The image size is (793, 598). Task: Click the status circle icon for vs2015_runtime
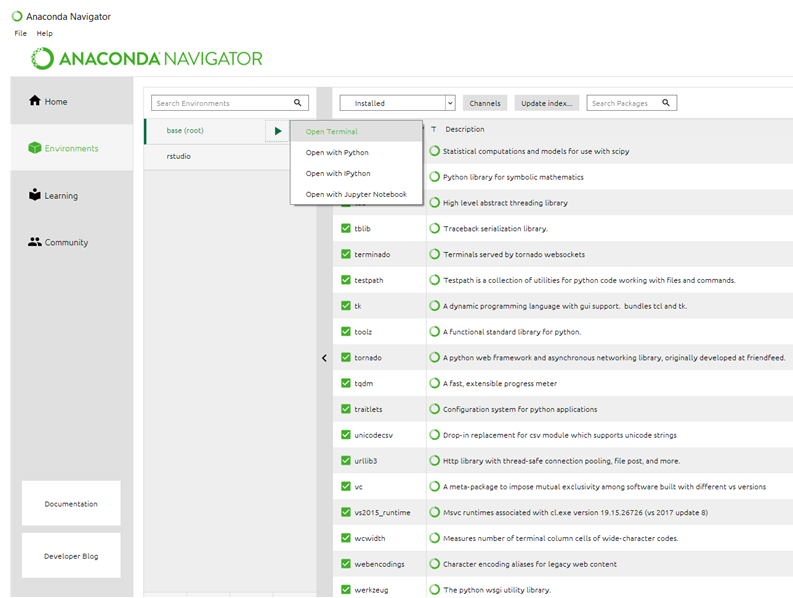point(434,512)
